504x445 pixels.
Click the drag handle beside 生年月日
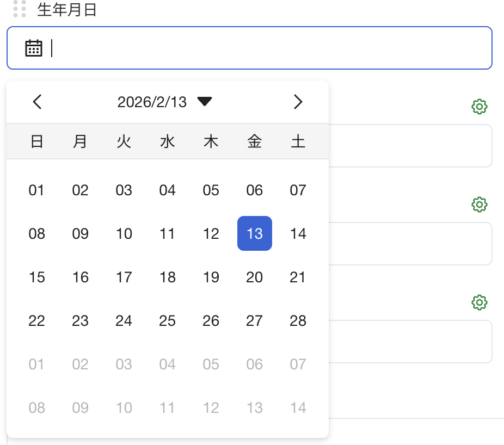click(x=20, y=10)
